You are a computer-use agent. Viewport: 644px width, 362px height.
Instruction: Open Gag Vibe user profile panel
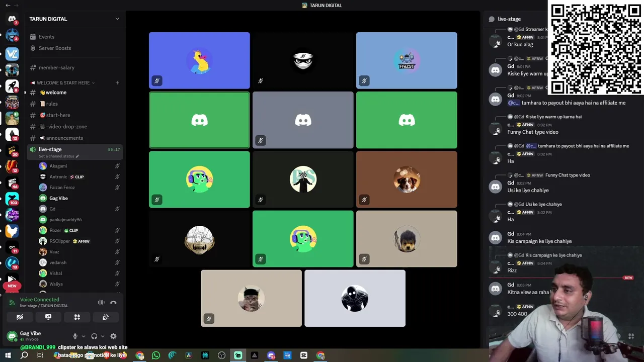point(37,336)
